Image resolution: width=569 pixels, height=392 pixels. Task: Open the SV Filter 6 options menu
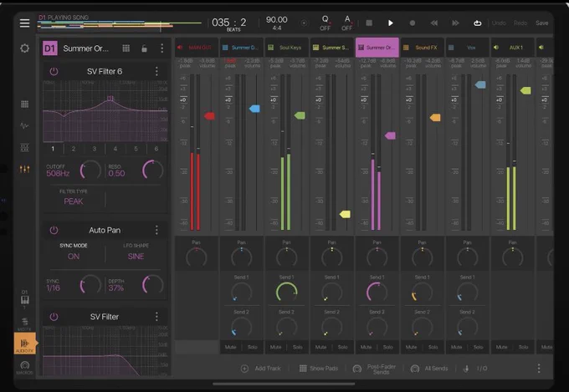point(156,71)
